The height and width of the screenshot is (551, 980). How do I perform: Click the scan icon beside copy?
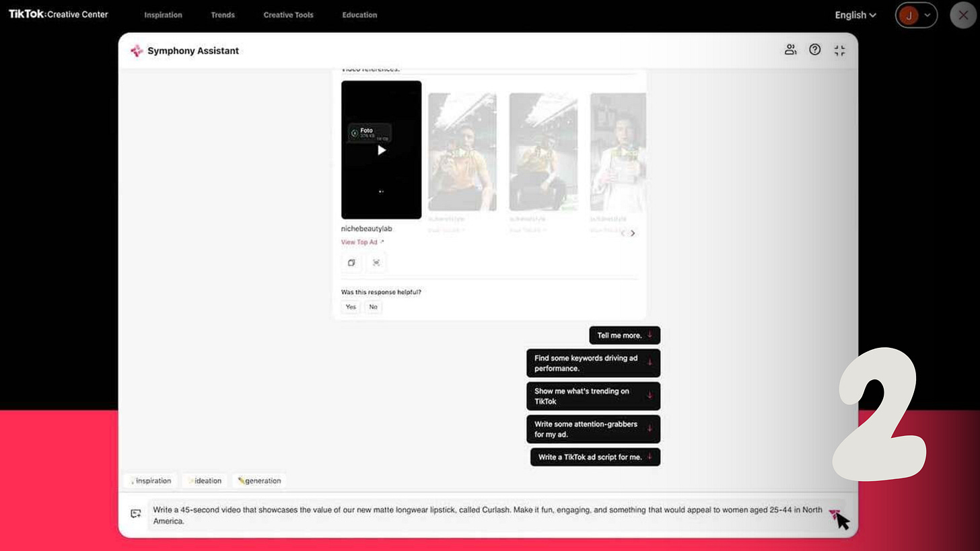click(x=376, y=263)
